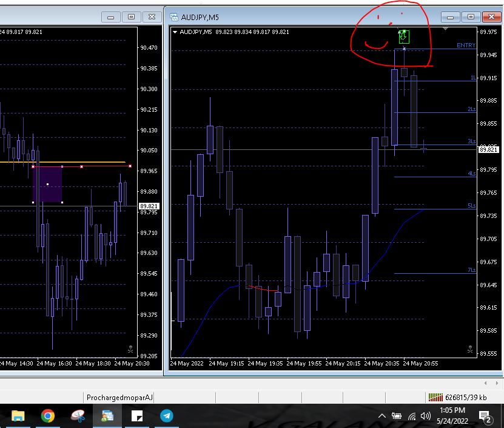This screenshot has height=428, width=504.
Task: Switch to the MetaTrader taskbar icon
Action: pyautogui.click(x=107, y=416)
